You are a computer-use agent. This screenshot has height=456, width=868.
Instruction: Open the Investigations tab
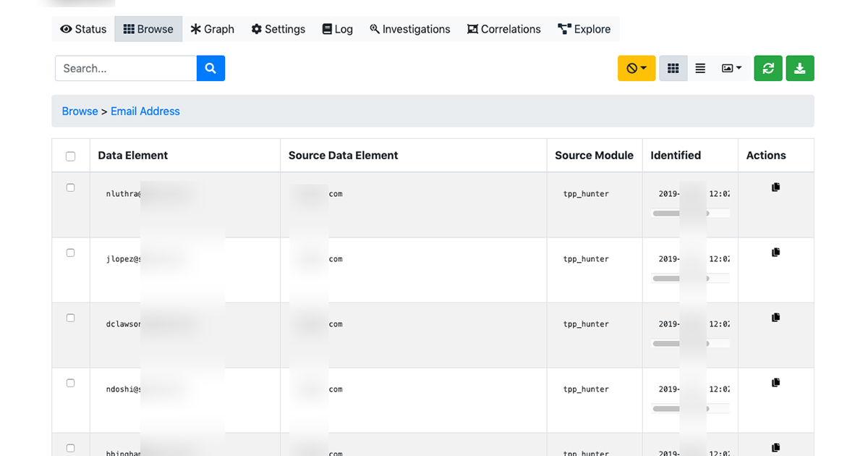point(409,29)
